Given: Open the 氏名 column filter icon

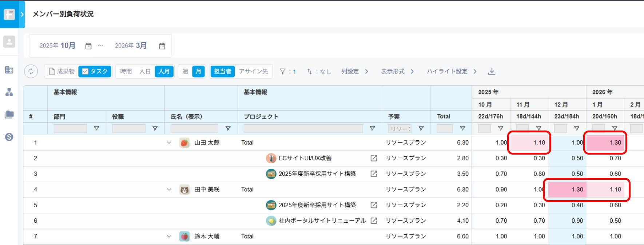Looking at the screenshot, I should pos(228,128).
